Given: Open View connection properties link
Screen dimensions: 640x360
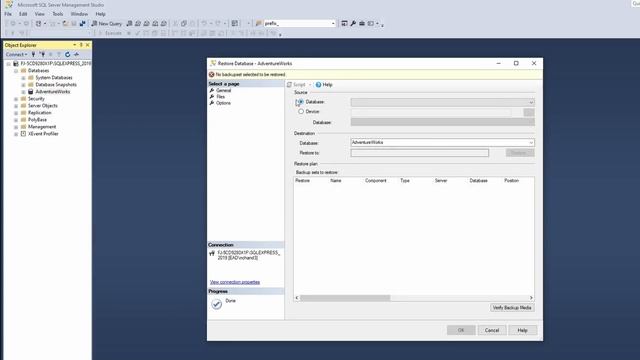Looking at the screenshot, I should [x=235, y=282].
